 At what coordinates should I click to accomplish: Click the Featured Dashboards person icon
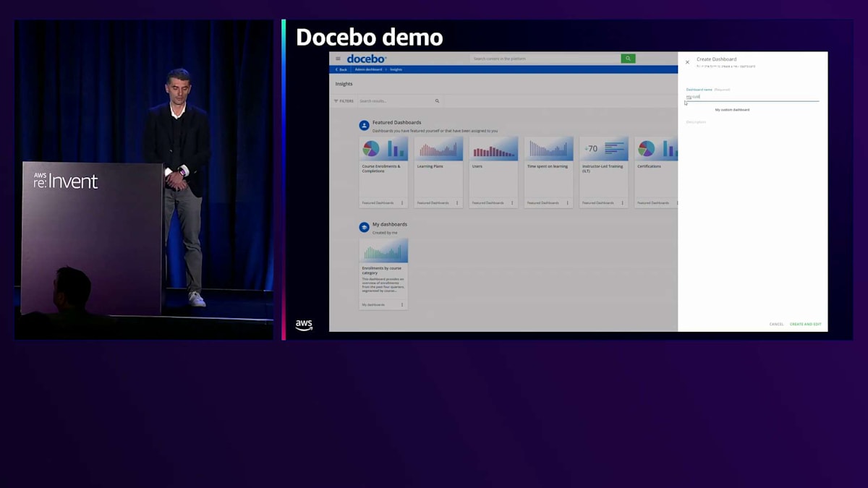click(365, 126)
